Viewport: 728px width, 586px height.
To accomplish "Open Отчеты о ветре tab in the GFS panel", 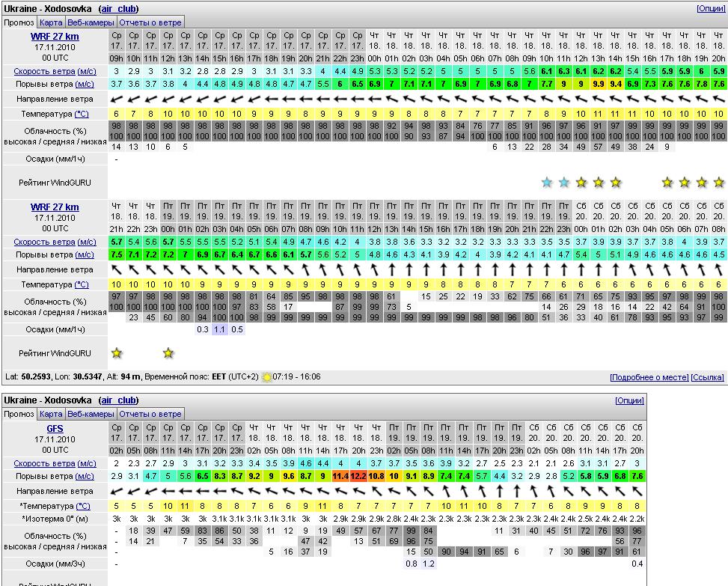I will pyautogui.click(x=150, y=414).
